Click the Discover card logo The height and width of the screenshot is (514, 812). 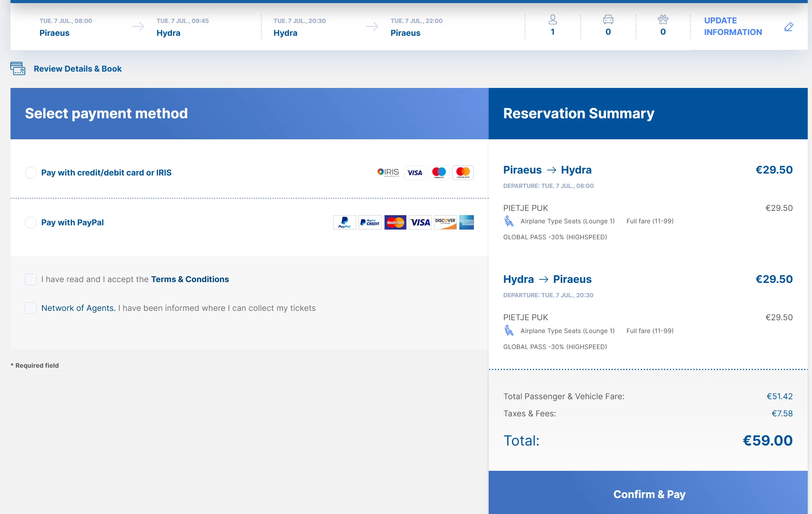(445, 223)
